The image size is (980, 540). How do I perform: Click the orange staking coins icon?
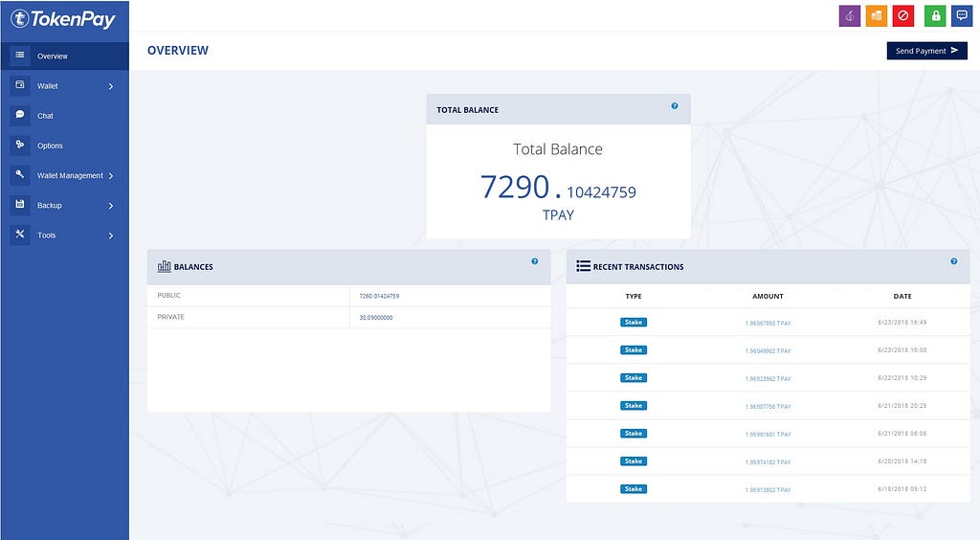[877, 16]
